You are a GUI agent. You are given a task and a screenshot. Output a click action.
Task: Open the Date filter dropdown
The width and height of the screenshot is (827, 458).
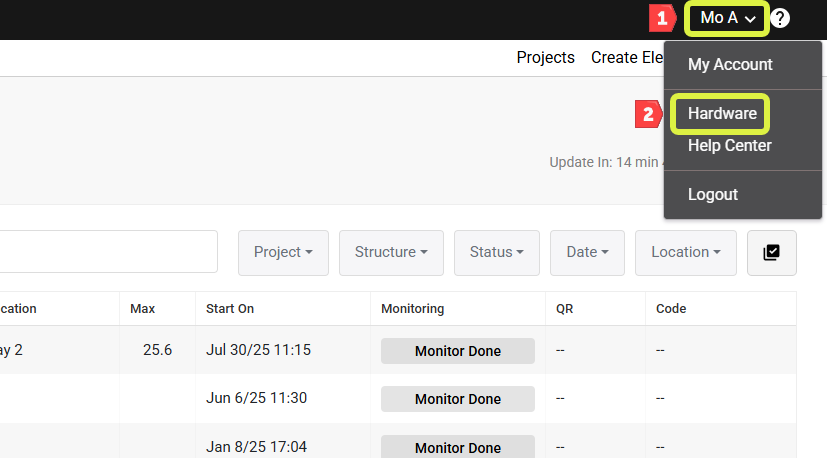(588, 252)
